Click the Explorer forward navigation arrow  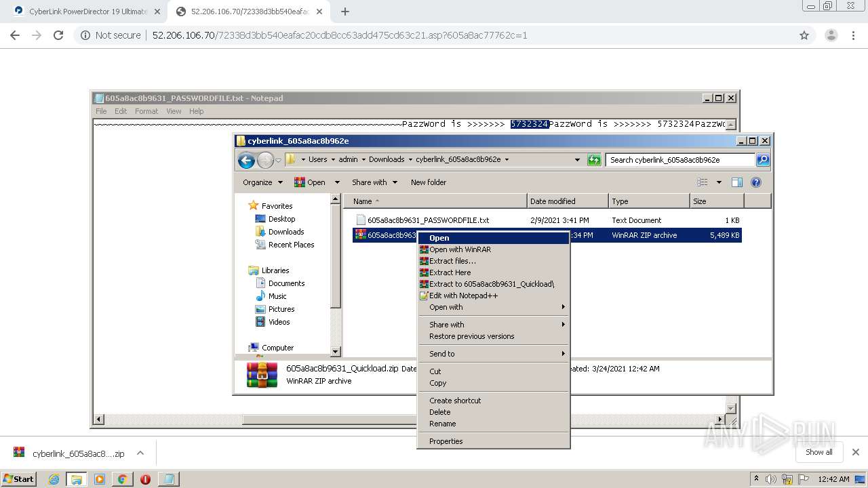265,160
